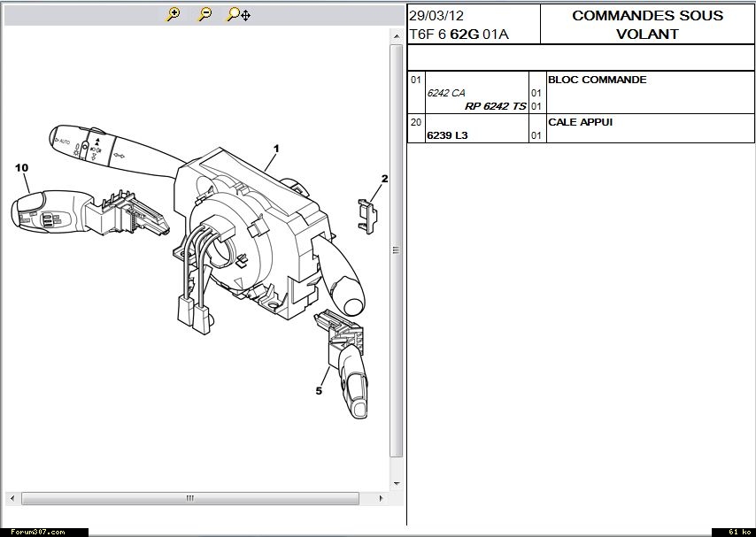Select part number 6239 L3
This screenshot has height=537, width=756.
click(x=447, y=135)
